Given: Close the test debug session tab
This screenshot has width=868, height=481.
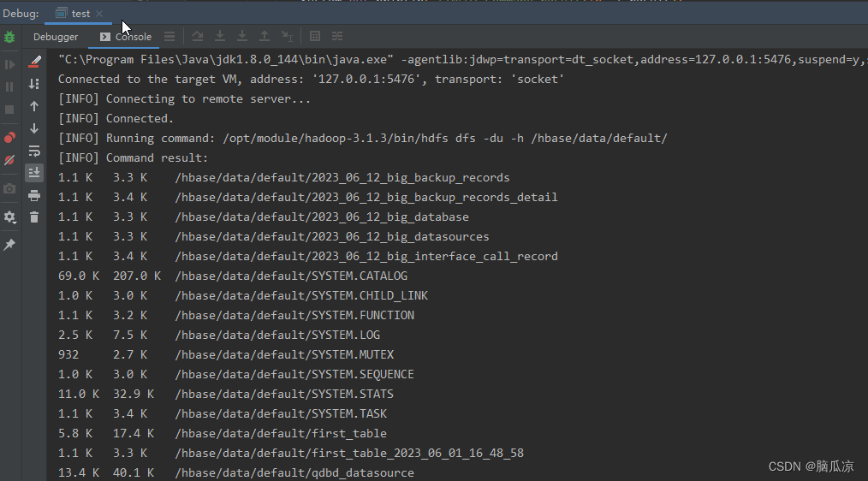Looking at the screenshot, I should [99, 14].
